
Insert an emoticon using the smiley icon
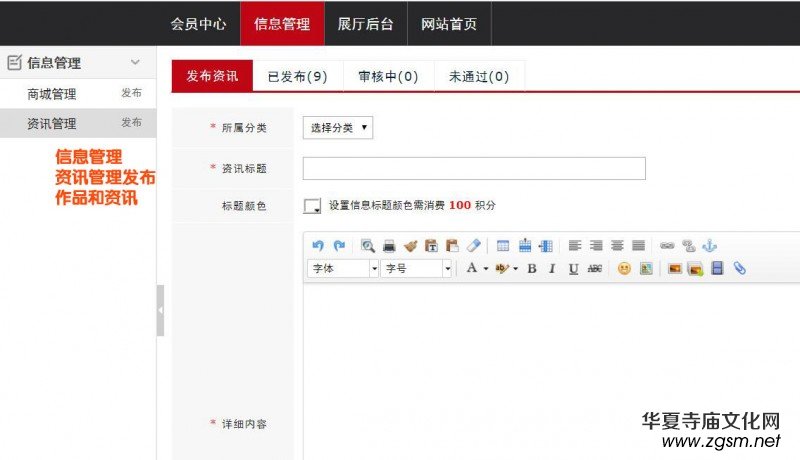(624, 269)
